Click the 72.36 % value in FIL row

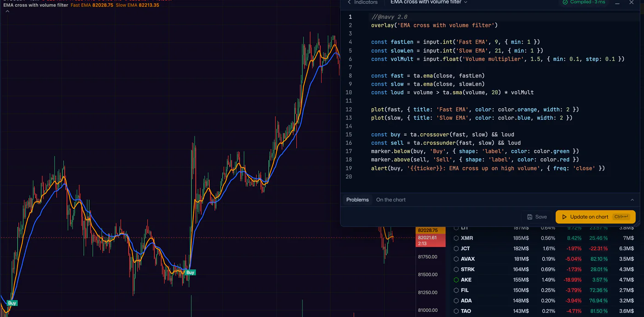click(598, 290)
